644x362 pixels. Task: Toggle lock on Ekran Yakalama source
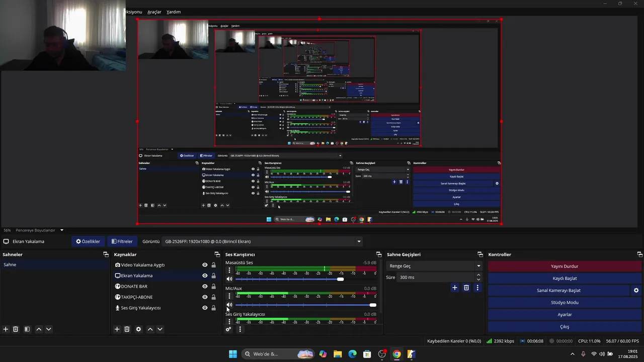point(213,276)
